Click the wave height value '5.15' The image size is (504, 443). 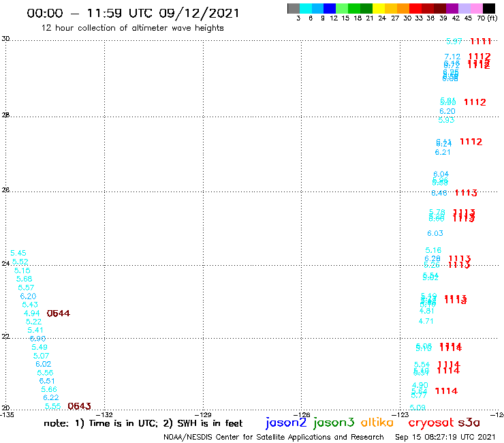(22, 271)
